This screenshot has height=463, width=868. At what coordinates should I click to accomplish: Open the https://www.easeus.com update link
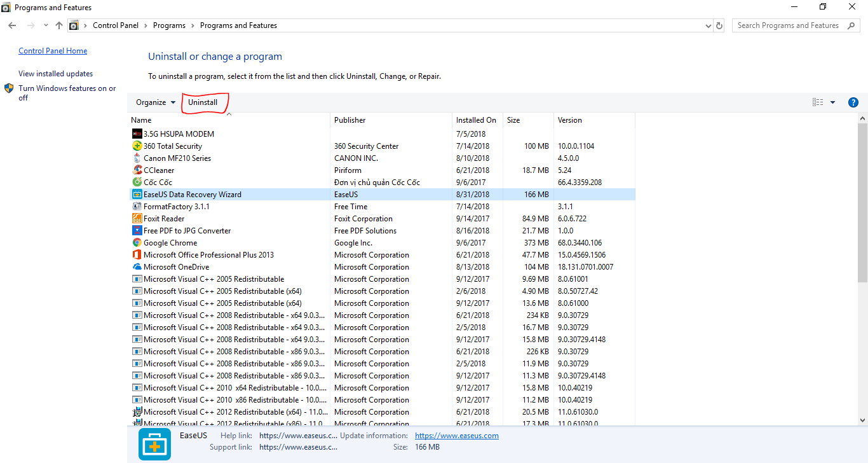tap(457, 436)
